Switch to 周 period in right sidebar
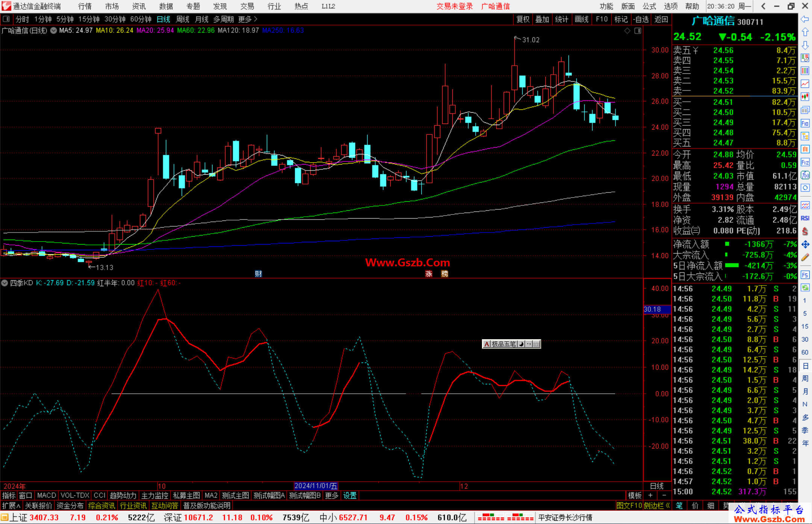This screenshot has height=524, width=812. point(805,378)
